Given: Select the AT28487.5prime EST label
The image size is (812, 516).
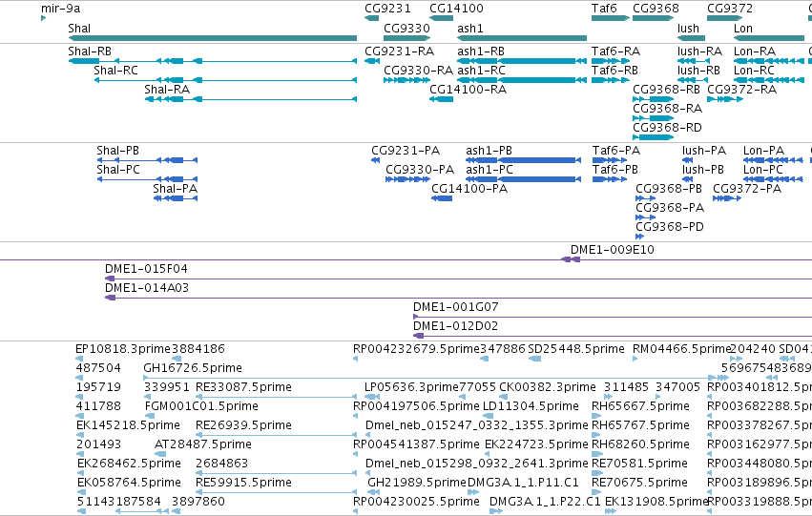Looking at the screenshot, I should [x=203, y=444].
